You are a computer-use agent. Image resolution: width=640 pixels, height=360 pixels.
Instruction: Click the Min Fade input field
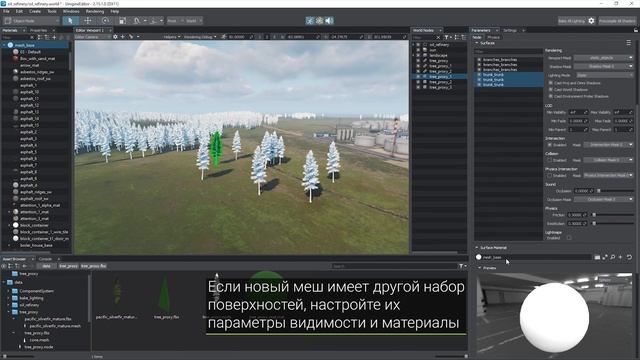578,121
